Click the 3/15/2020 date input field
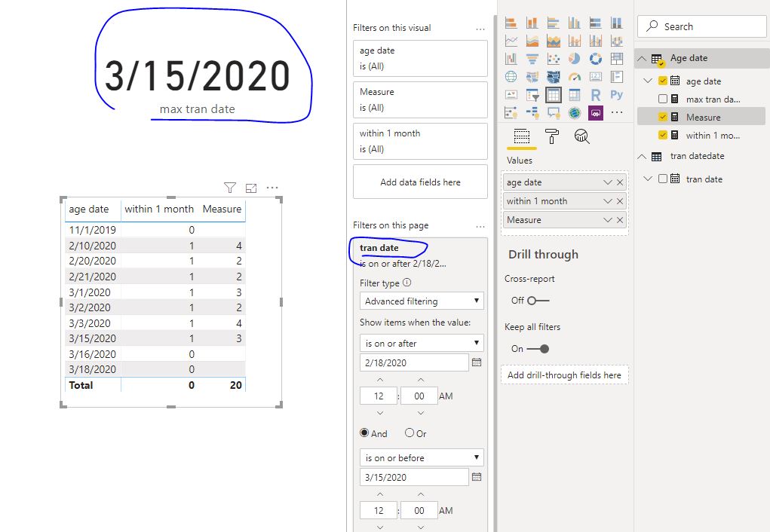Viewport: 770px width, 532px height. pos(415,477)
